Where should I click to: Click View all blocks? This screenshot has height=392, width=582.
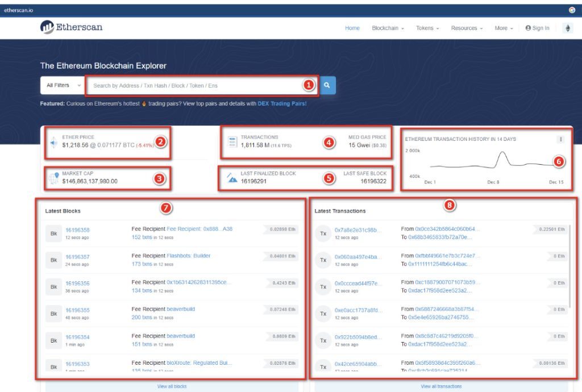pyautogui.click(x=172, y=386)
